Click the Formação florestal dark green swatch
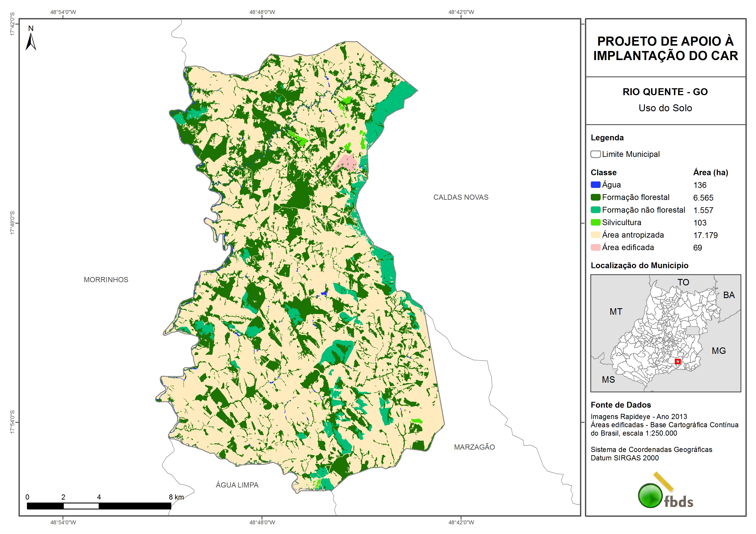 click(x=595, y=197)
